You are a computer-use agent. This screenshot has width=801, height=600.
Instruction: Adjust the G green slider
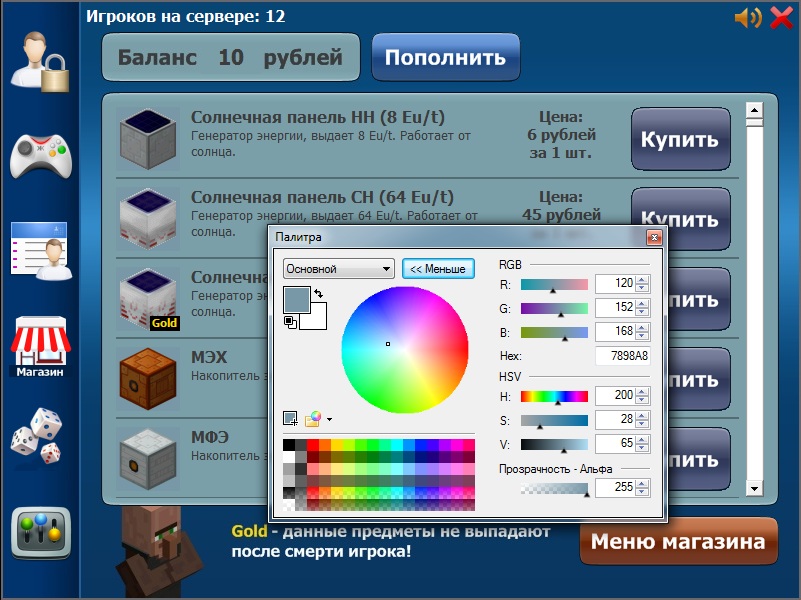click(x=554, y=308)
